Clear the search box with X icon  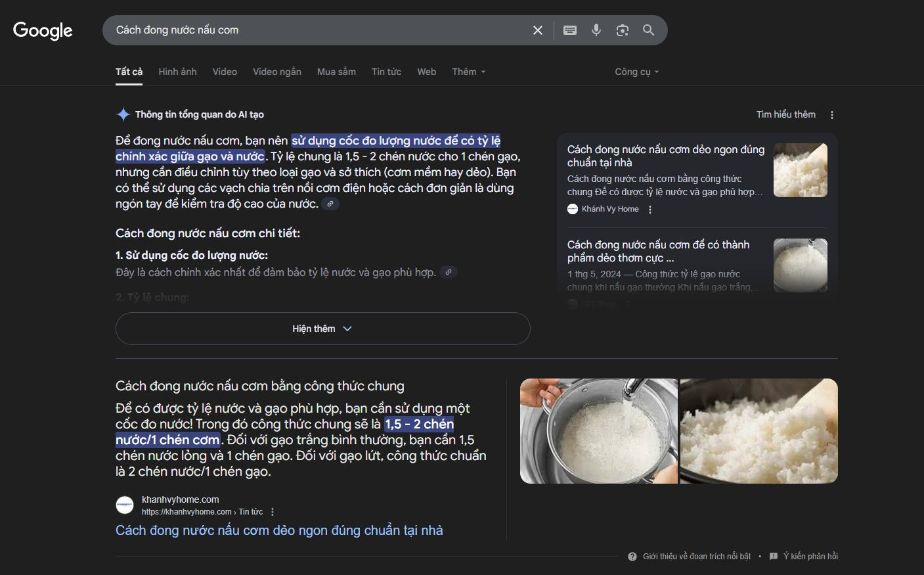pos(538,30)
